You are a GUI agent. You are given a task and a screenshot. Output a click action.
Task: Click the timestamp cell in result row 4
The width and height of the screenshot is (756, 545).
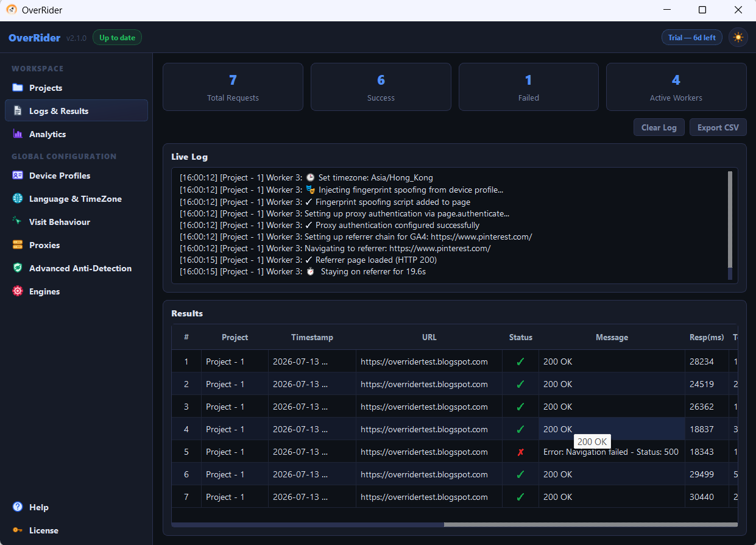[312, 429]
